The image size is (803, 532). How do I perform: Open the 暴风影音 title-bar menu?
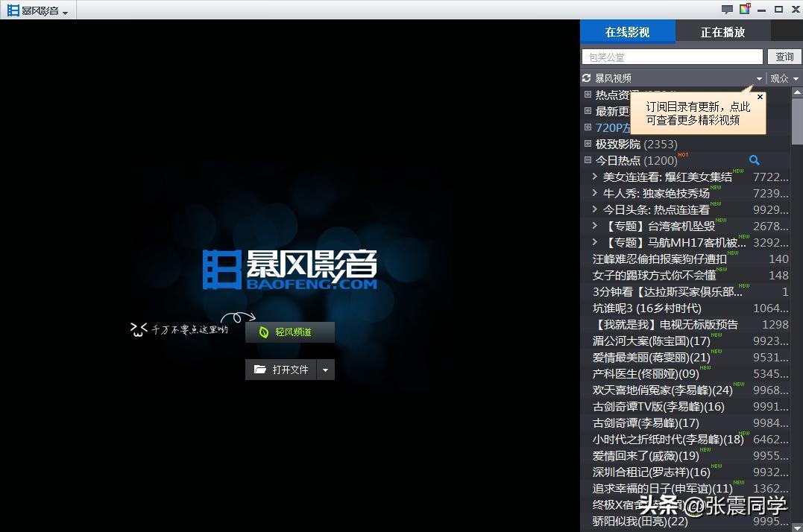[x=65, y=10]
